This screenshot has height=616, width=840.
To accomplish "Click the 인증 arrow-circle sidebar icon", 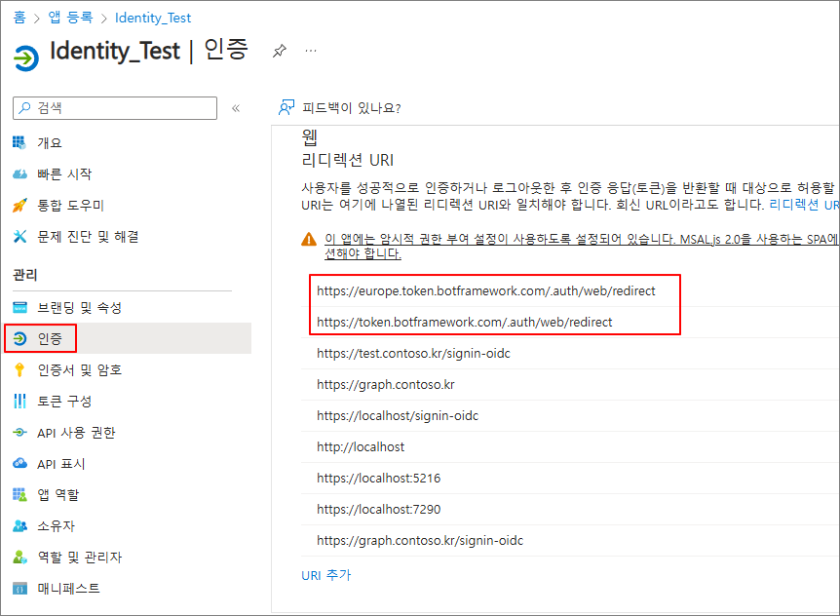I will click(19, 338).
